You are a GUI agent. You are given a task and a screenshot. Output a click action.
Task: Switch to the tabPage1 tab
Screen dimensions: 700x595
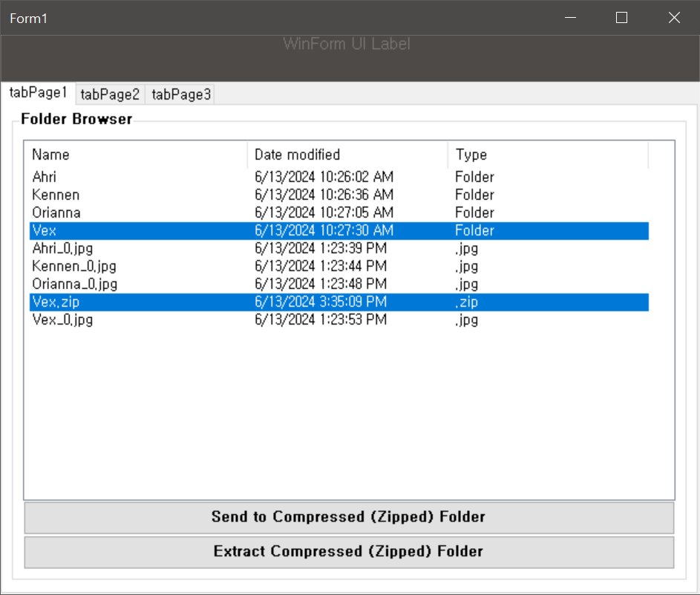(x=39, y=93)
